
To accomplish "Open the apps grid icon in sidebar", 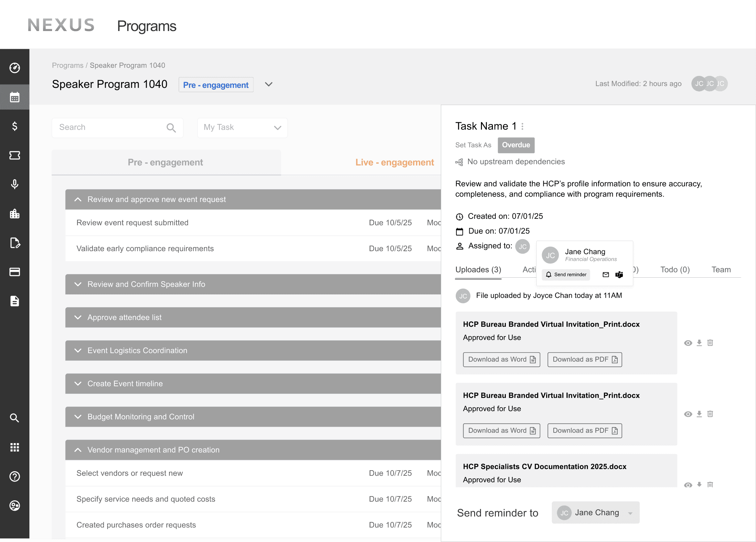I will coord(15,447).
